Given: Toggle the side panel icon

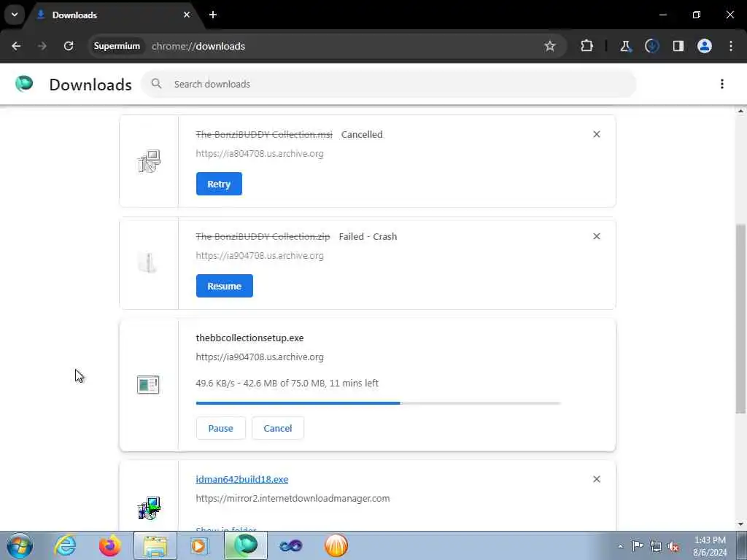Looking at the screenshot, I should [678, 46].
